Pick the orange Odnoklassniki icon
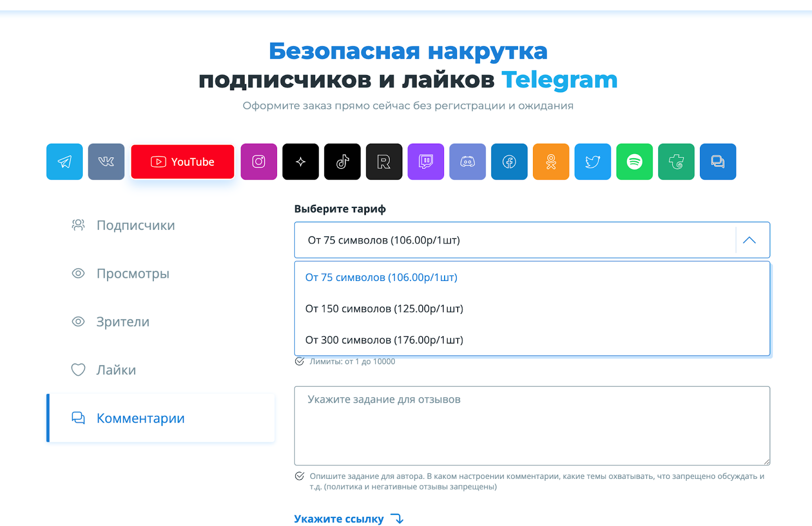The image size is (812, 526). coord(551,162)
